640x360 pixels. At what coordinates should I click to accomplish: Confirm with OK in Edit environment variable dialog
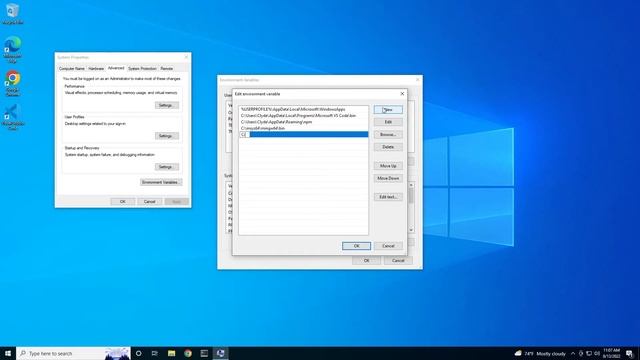[356, 246]
